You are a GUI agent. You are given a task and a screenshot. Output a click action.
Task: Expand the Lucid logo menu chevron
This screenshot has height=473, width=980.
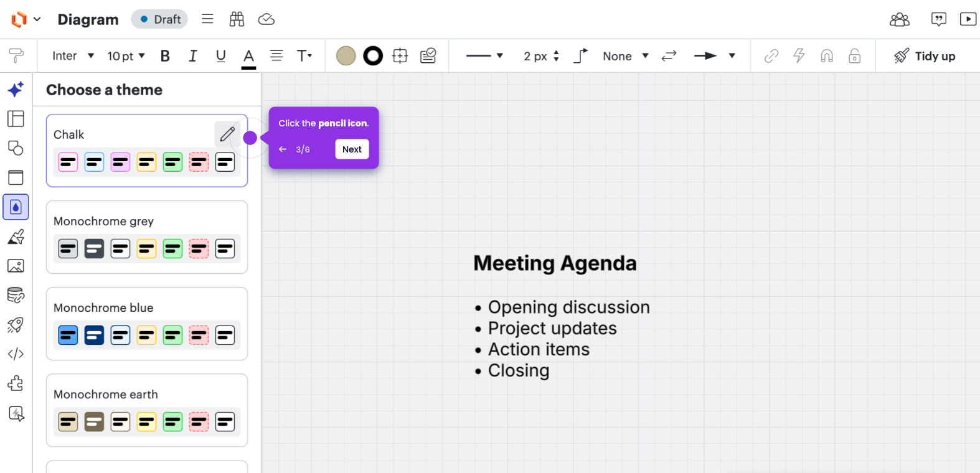pos(37,19)
